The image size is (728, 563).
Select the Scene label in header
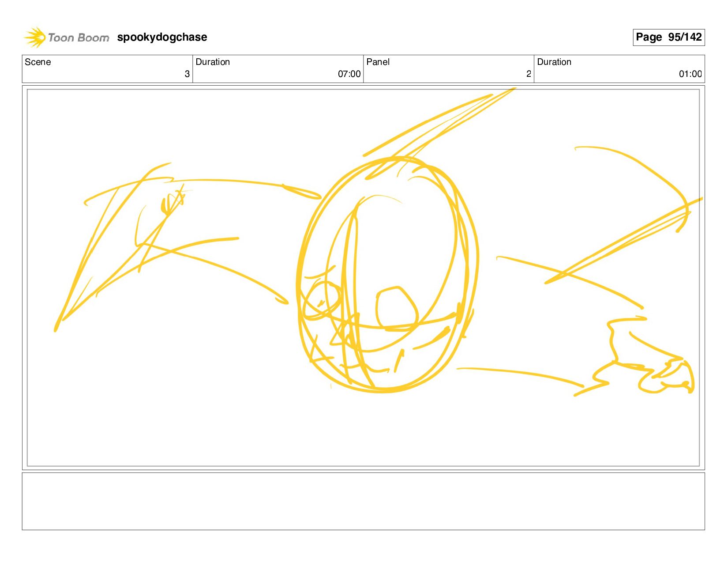(x=38, y=62)
